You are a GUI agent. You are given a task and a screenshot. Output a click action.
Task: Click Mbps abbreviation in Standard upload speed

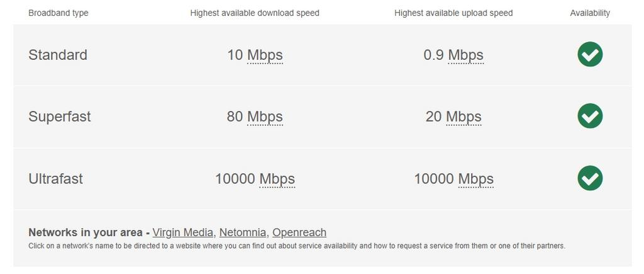point(465,55)
